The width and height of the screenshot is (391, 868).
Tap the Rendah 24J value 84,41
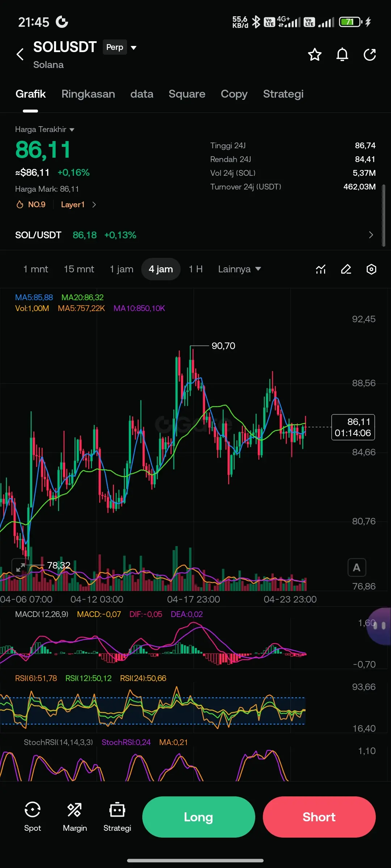365,159
